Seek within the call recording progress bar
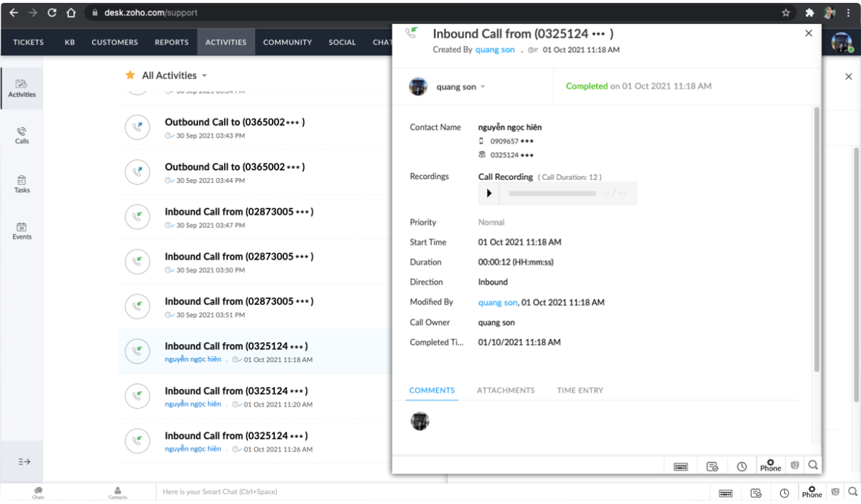861x504 pixels. tap(552, 193)
